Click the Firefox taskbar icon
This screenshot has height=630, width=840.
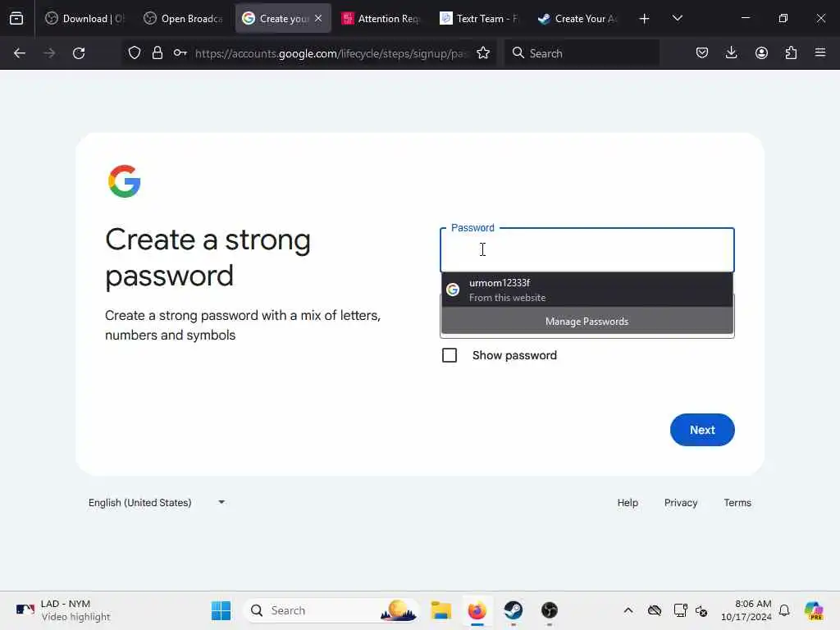point(477,610)
